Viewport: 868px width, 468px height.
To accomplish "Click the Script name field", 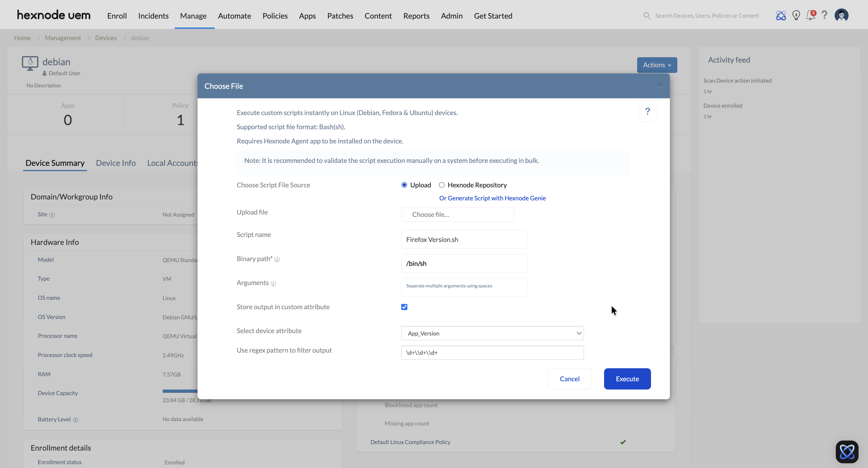I will (x=464, y=239).
